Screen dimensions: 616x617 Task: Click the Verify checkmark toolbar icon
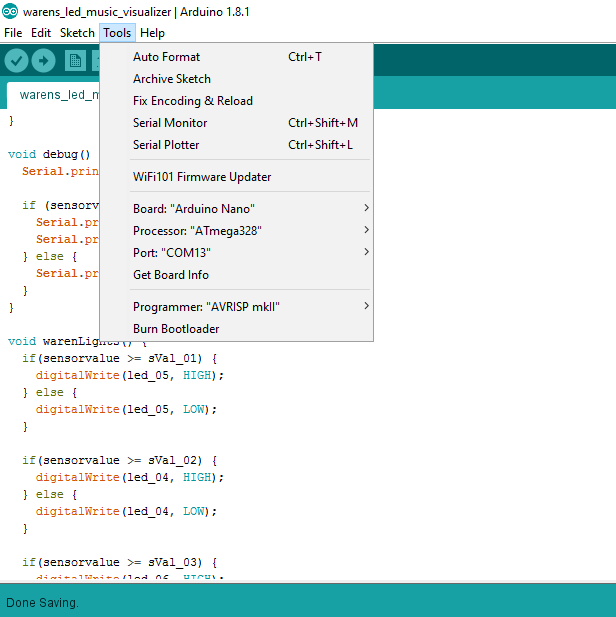point(16,61)
